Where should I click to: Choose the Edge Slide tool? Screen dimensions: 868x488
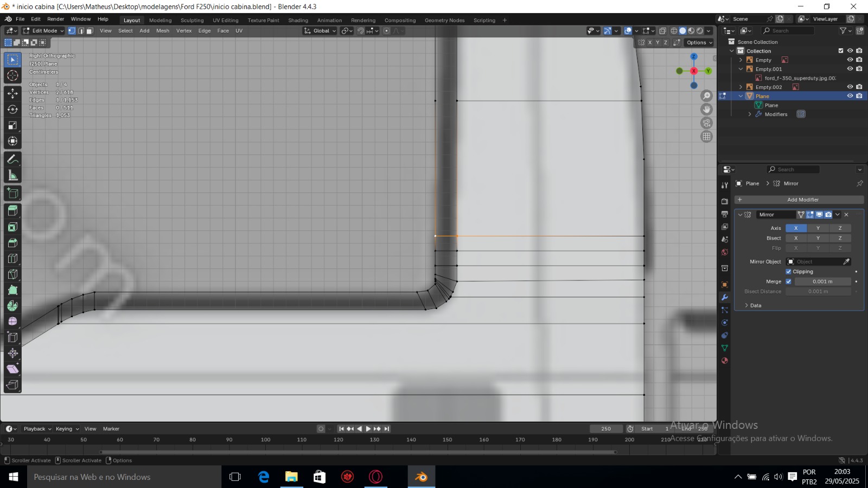coord(12,337)
